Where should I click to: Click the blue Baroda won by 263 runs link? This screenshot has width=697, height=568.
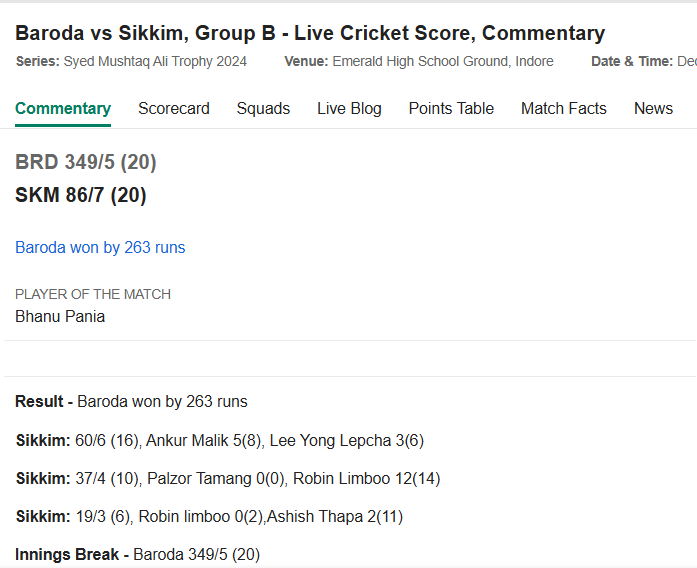pyautogui.click(x=100, y=248)
